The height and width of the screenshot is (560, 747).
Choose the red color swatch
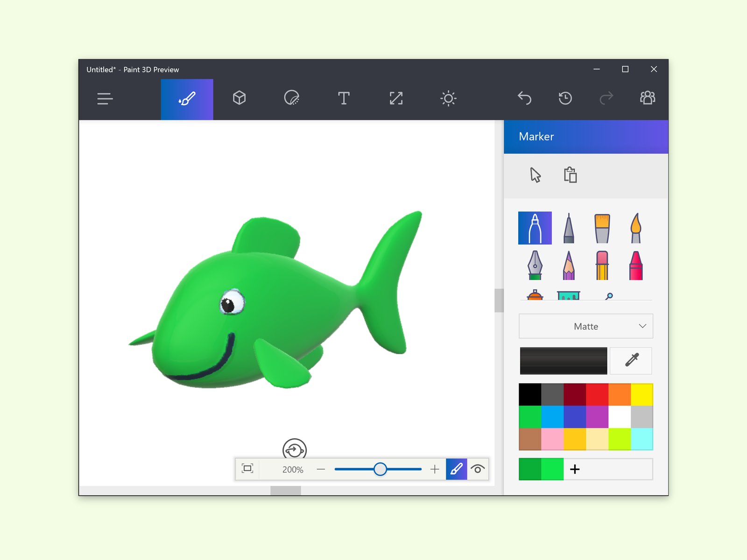click(x=597, y=395)
